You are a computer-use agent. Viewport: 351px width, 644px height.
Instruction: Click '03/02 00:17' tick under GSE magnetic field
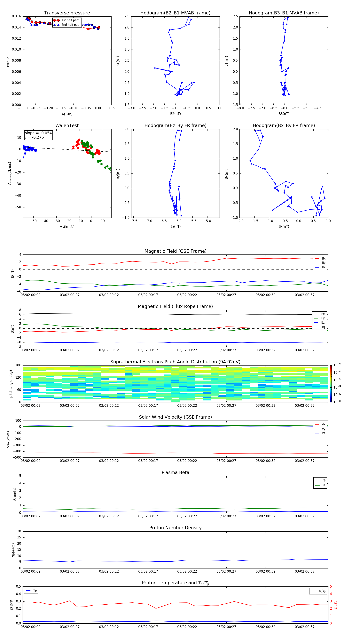click(148, 295)
